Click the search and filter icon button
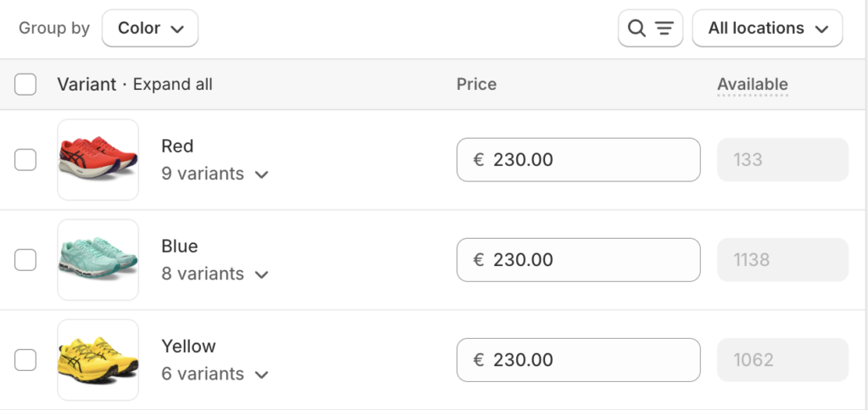The width and height of the screenshot is (868, 410). 650,29
